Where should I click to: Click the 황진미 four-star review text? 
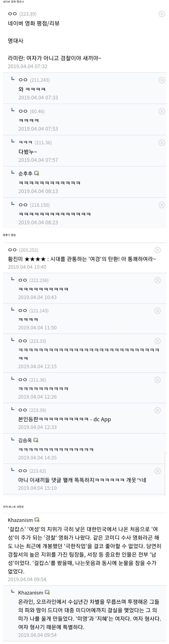(x=82, y=259)
